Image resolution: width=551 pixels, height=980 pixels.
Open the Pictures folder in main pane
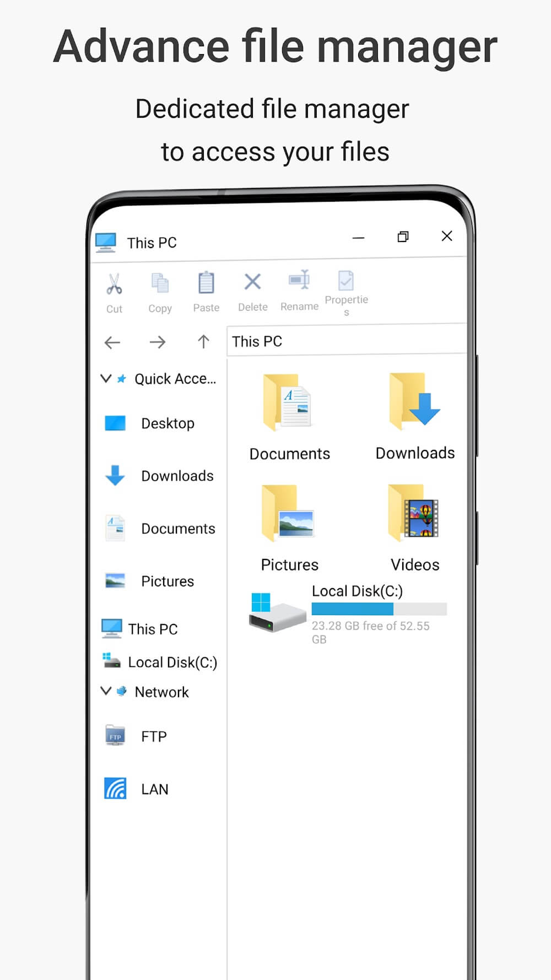click(289, 514)
